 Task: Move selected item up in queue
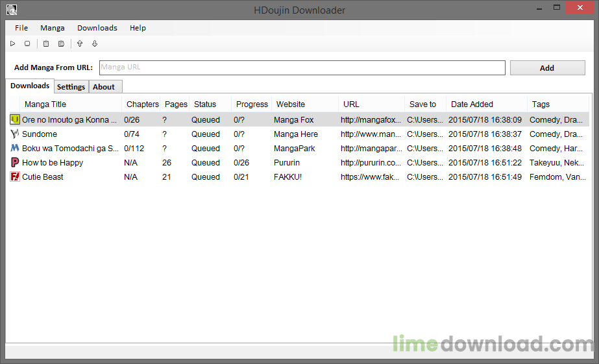point(79,43)
